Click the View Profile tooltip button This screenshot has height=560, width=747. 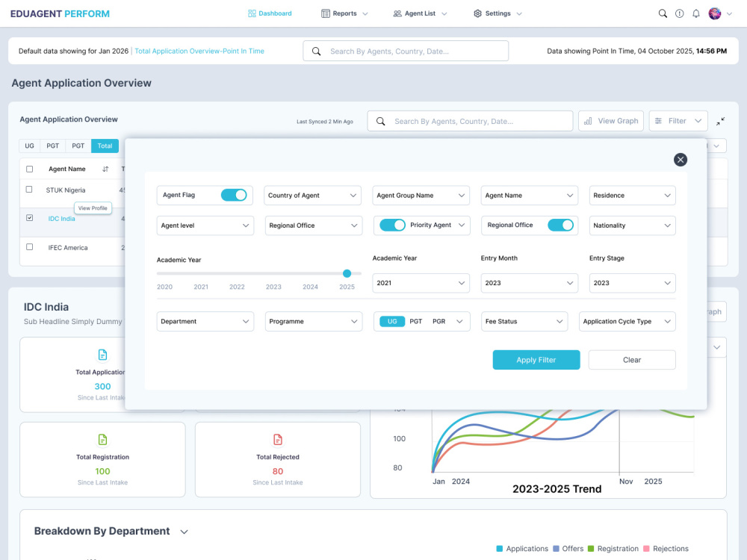click(x=93, y=208)
